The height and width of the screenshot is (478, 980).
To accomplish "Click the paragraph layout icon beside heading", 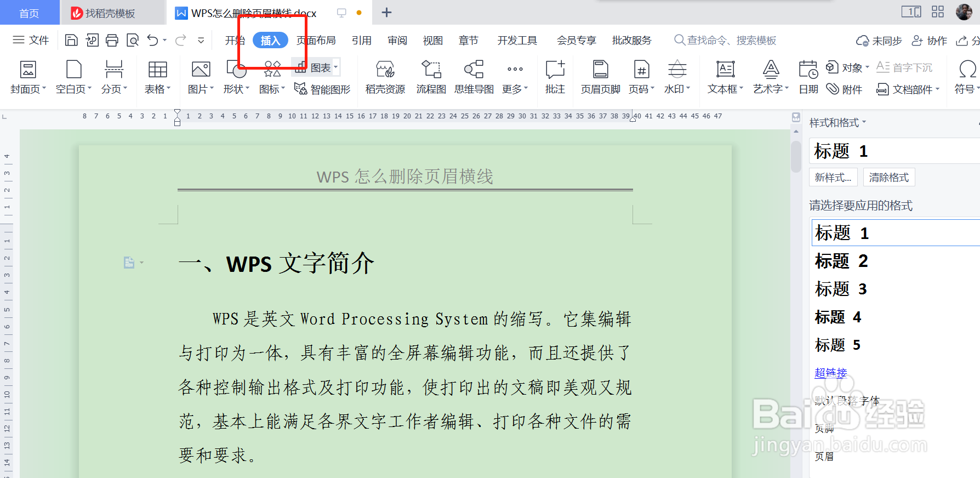I will [x=129, y=263].
